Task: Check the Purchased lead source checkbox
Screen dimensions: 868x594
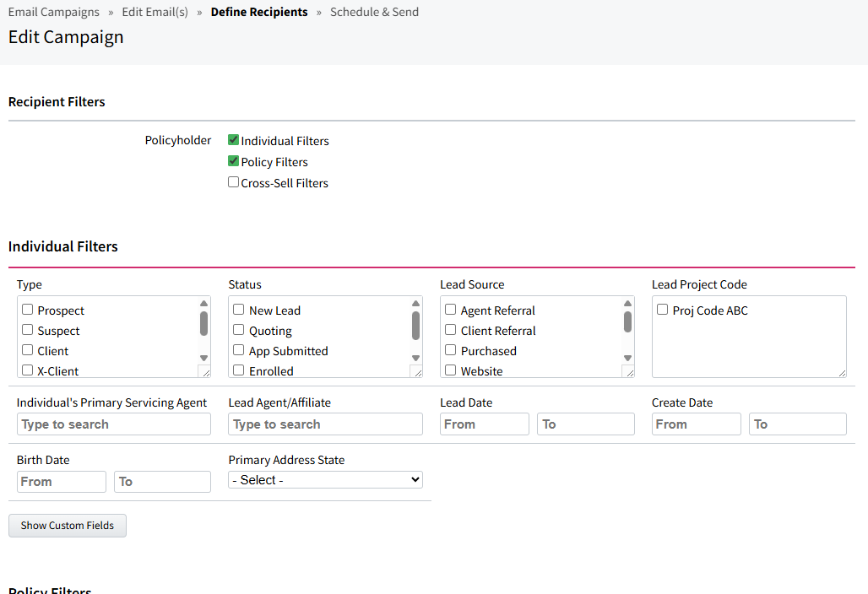Action: [x=451, y=350]
